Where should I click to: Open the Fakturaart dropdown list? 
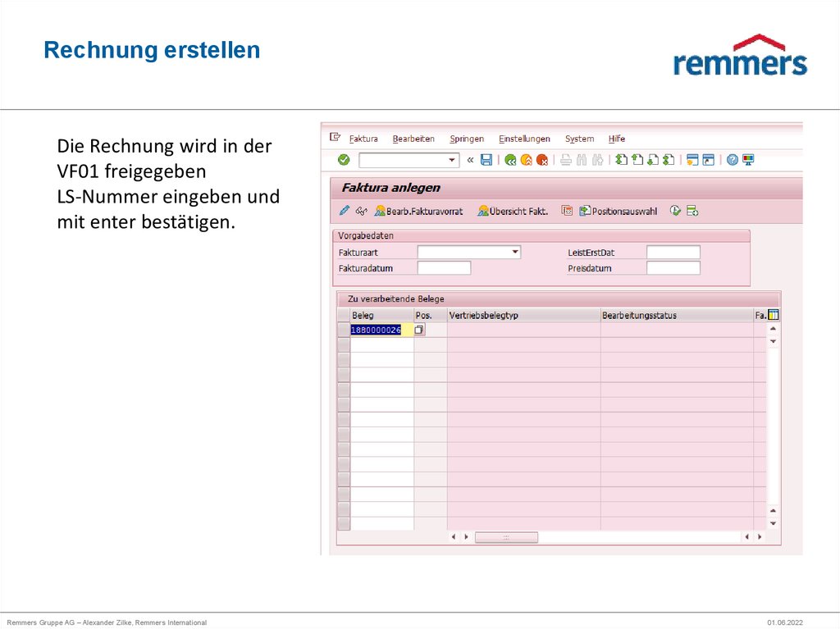[x=514, y=253]
